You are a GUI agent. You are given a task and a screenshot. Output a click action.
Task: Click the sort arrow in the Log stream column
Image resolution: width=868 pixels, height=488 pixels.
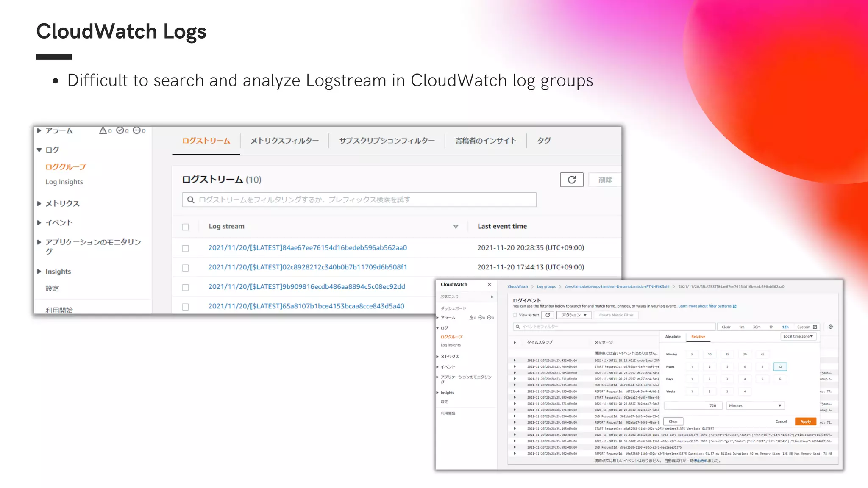[x=456, y=227]
